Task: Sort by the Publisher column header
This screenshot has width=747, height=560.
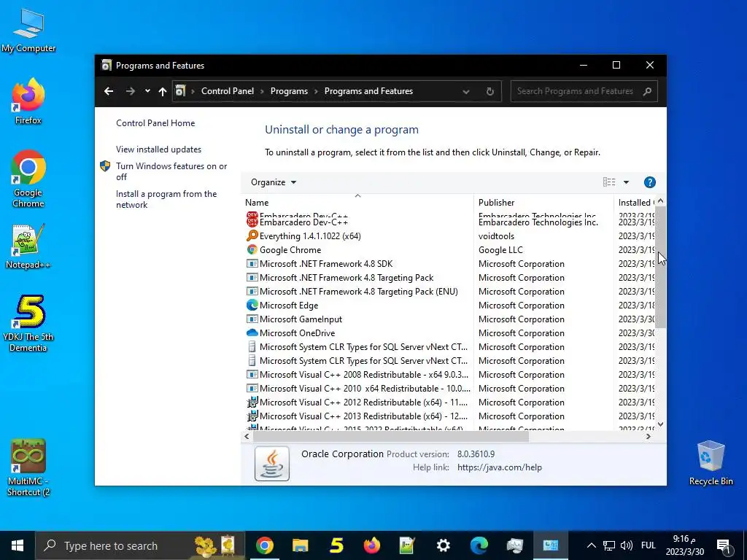Action: coord(543,203)
